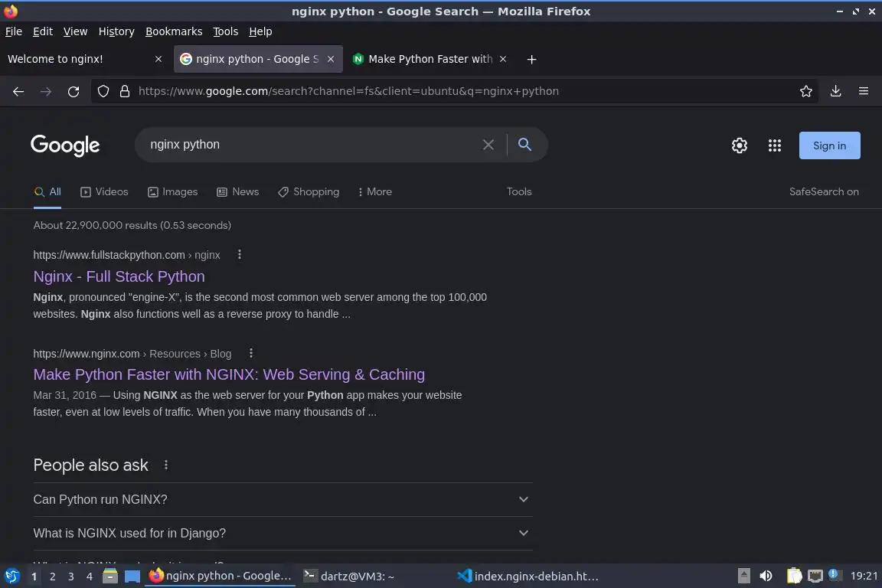
Task: Close the nginx python Google tab
Action: (x=331, y=59)
